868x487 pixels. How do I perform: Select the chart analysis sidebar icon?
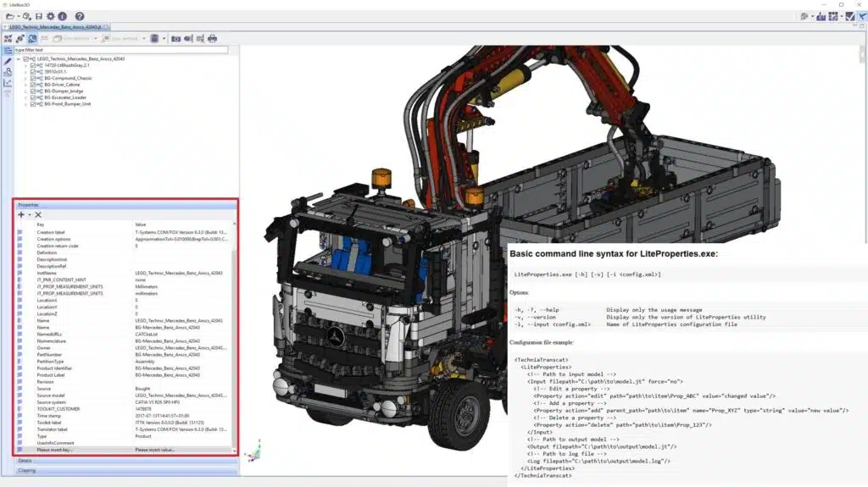point(8,83)
